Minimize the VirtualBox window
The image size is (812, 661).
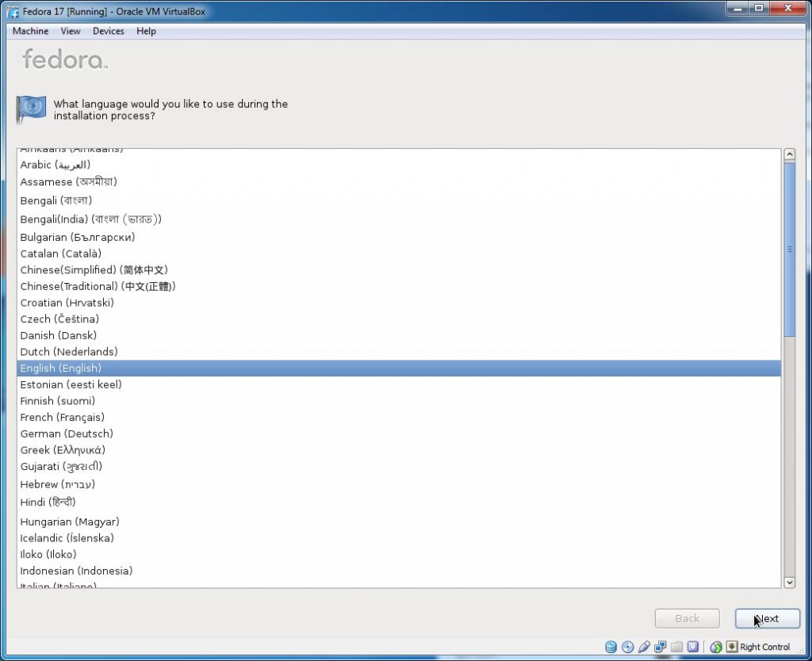[x=737, y=8]
